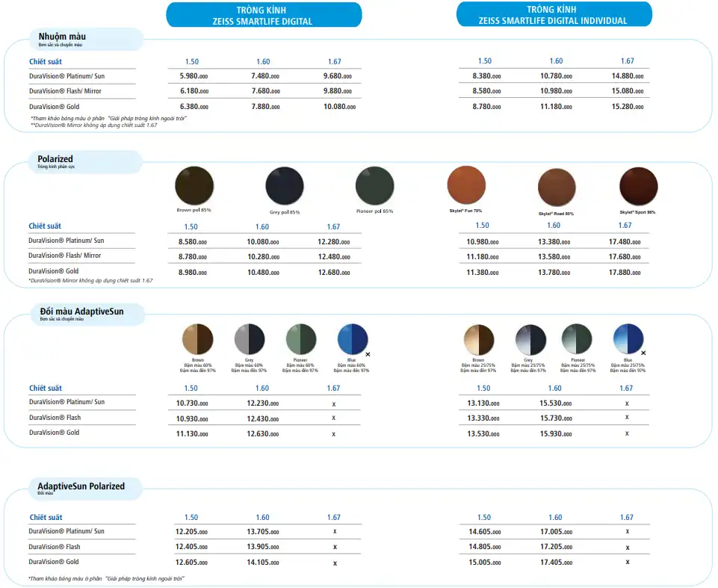Click the 8.380.000 price cell
The height and width of the screenshot is (588, 718).
(486, 76)
